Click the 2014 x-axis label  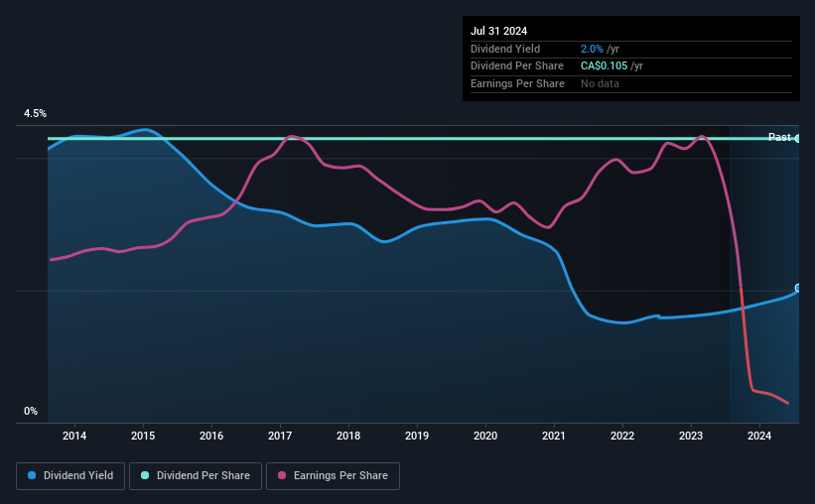click(x=74, y=436)
